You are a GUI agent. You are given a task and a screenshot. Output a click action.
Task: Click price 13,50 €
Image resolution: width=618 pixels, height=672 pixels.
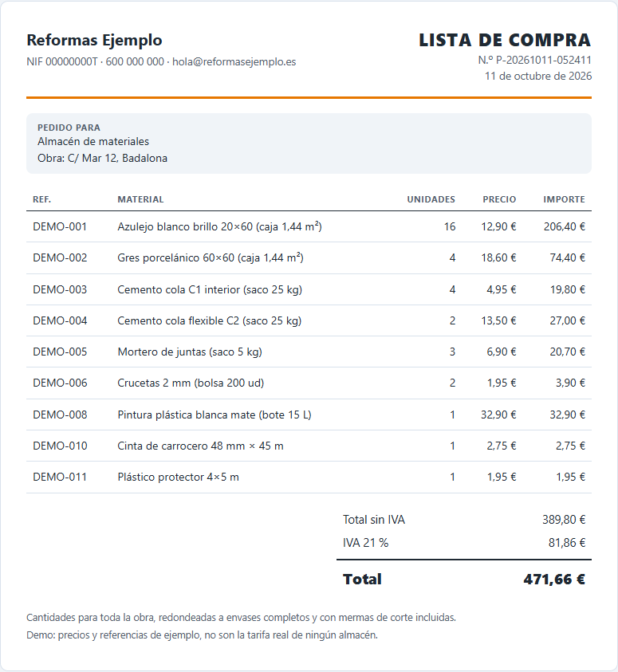tap(498, 321)
